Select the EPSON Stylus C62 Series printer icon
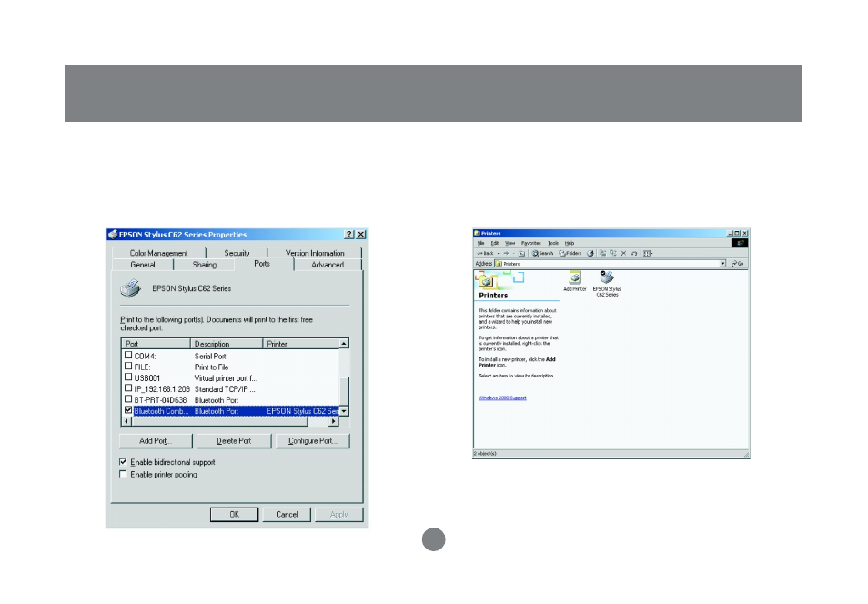 [607, 284]
